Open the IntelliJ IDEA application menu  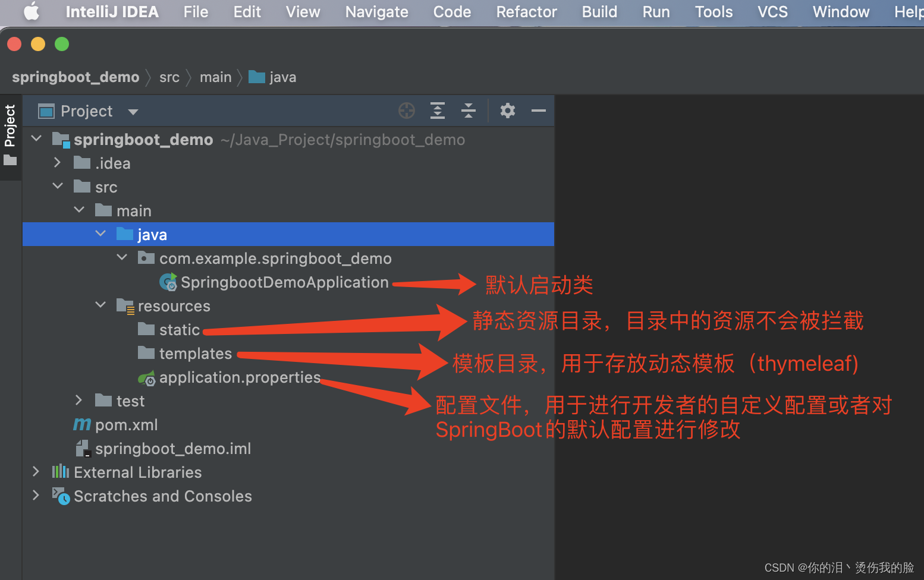(x=112, y=12)
